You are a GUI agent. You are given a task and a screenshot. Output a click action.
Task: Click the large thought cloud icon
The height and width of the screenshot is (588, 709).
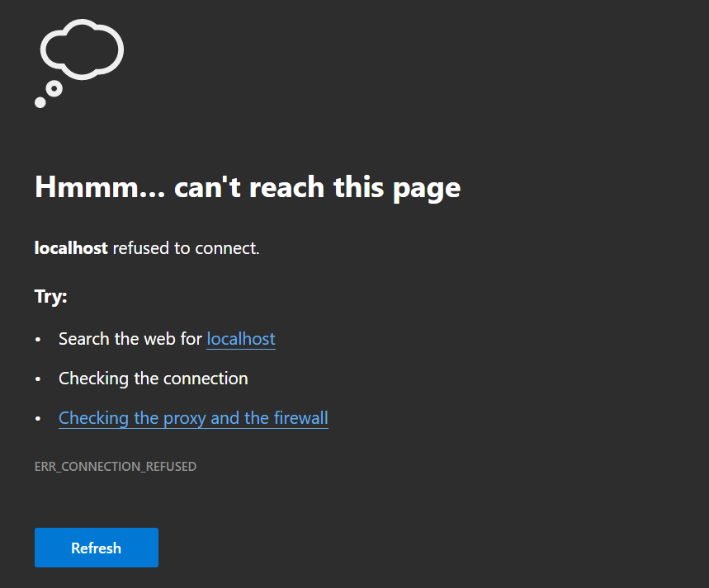(82, 49)
